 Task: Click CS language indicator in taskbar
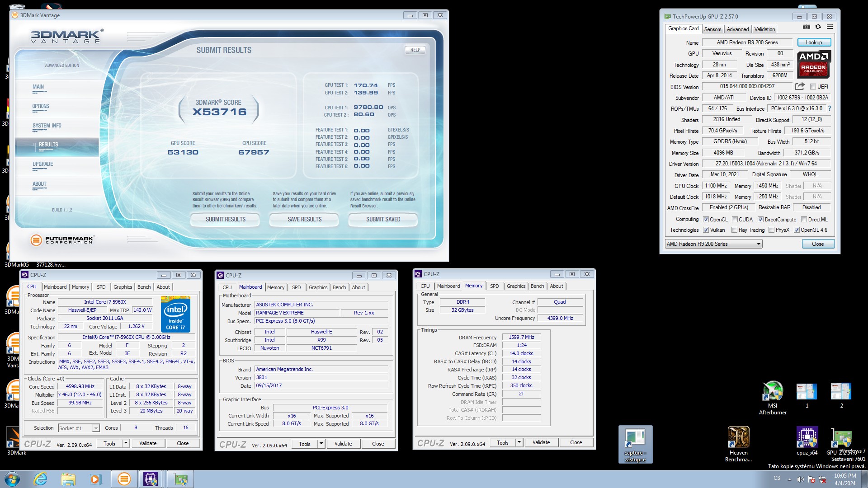pyautogui.click(x=777, y=478)
